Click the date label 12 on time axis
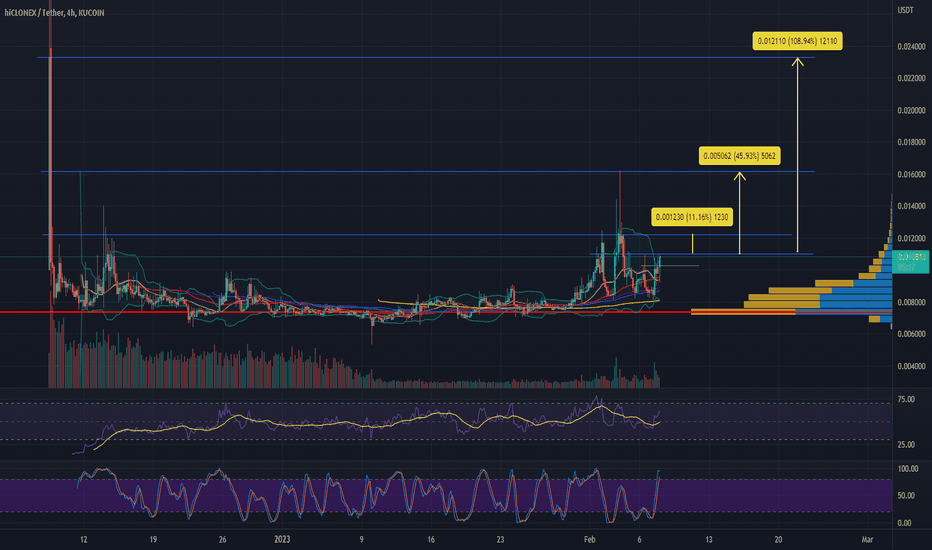The image size is (932, 550). coord(84,539)
